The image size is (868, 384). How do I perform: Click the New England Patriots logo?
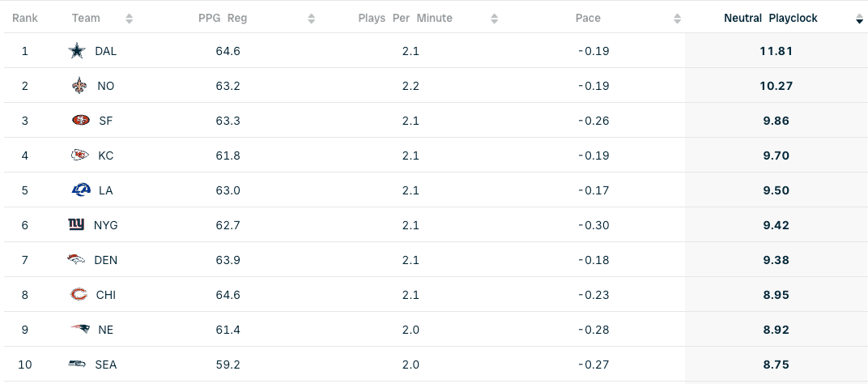pos(79,329)
